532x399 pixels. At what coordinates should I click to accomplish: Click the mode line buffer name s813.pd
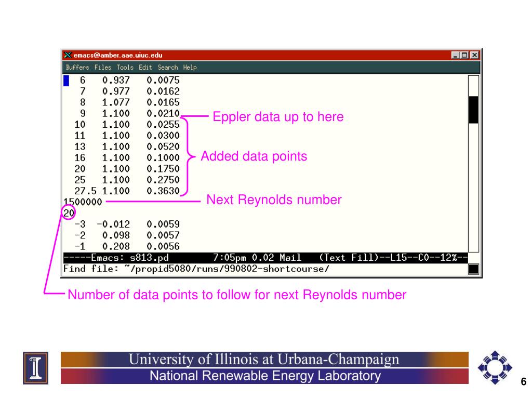click(149, 258)
